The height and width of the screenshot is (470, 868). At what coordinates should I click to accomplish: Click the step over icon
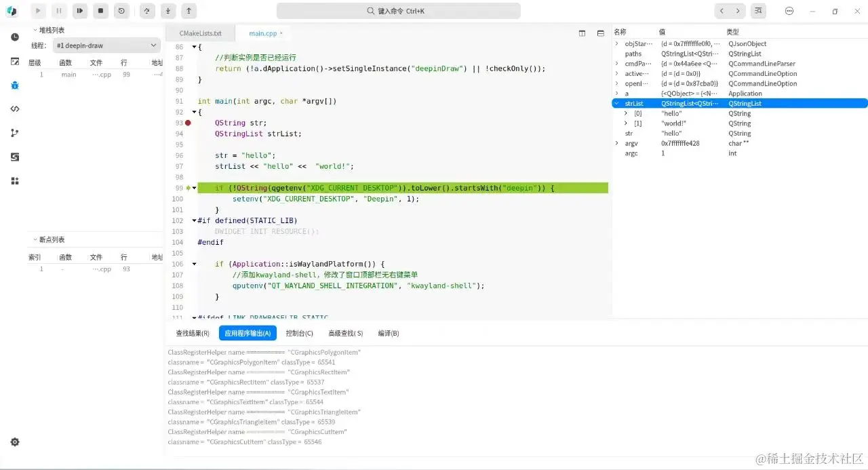click(147, 11)
